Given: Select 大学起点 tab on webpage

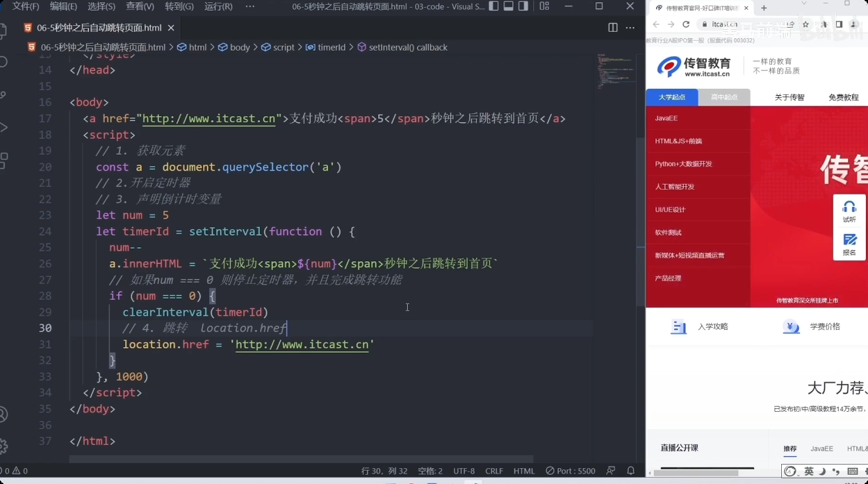Looking at the screenshot, I should coord(672,97).
